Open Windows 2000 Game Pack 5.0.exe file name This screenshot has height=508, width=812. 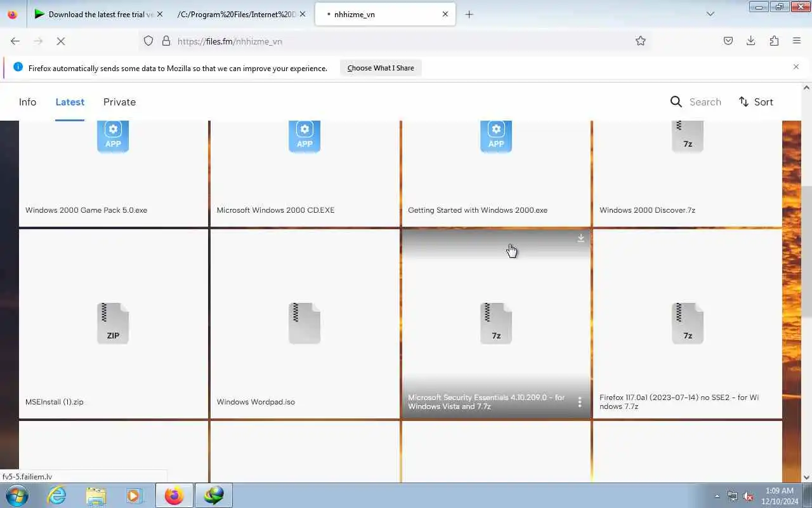coord(86,210)
